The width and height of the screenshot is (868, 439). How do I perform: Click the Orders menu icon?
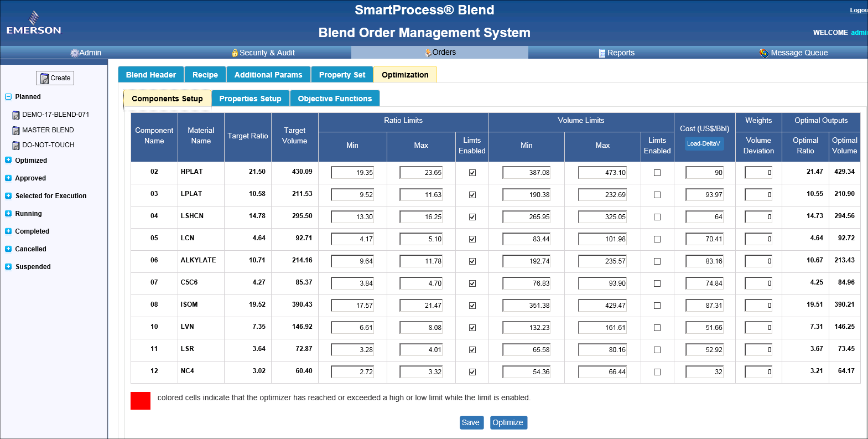(428, 53)
